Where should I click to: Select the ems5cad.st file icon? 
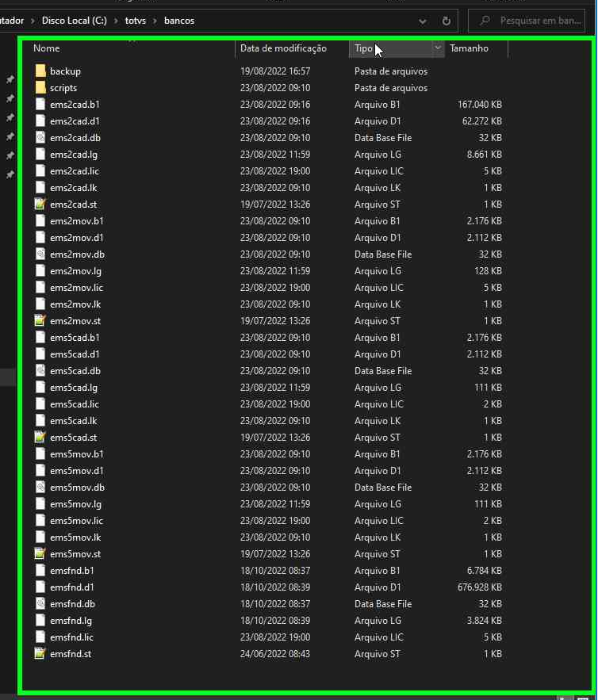[x=40, y=437]
